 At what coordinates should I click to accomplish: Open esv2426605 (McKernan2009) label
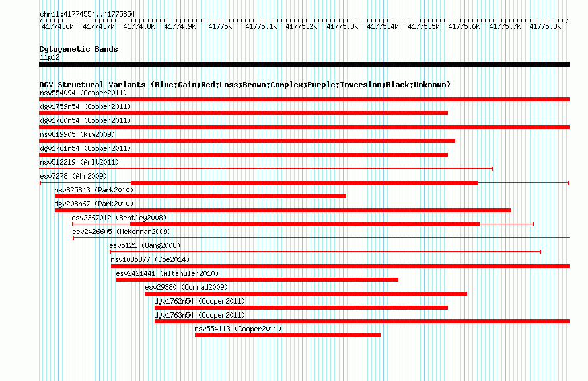tap(122, 232)
